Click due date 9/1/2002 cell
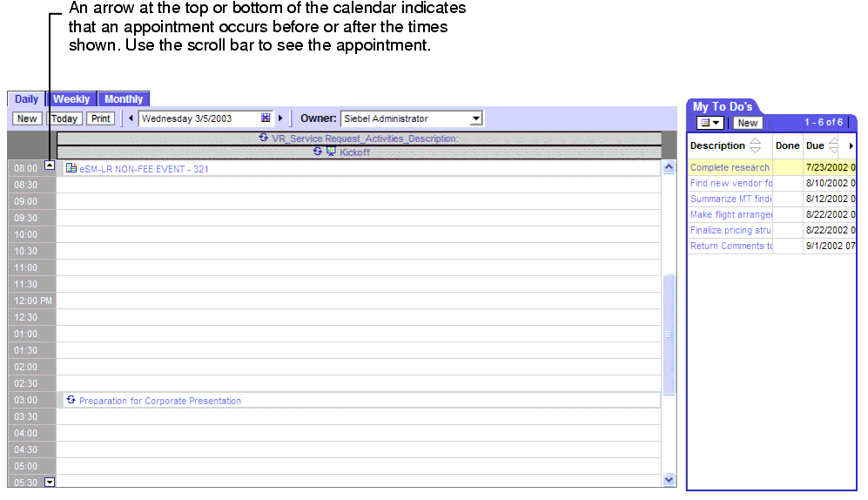This screenshot has width=868, height=500. [x=830, y=246]
